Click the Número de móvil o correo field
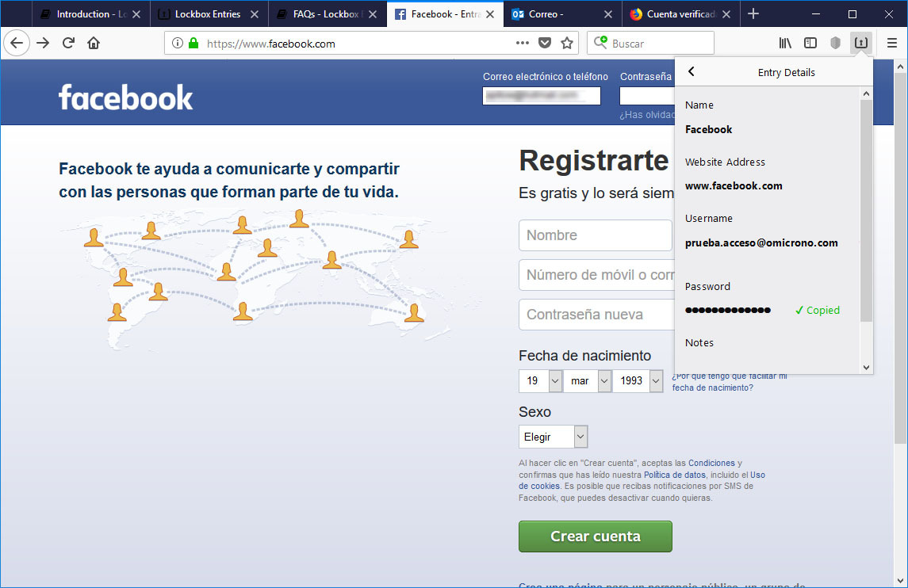 point(596,275)
